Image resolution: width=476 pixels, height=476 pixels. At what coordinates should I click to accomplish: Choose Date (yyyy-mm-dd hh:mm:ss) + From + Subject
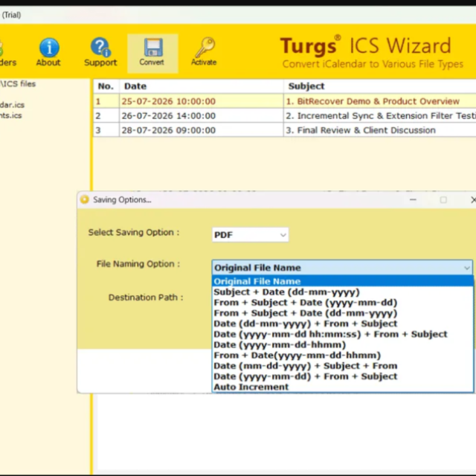(x=343, y=334)
